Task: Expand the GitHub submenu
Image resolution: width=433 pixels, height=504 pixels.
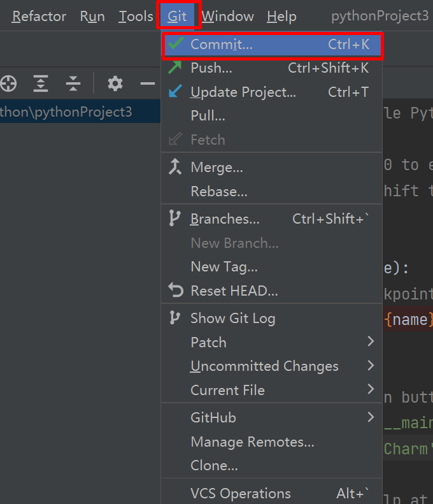Action: 371,417
